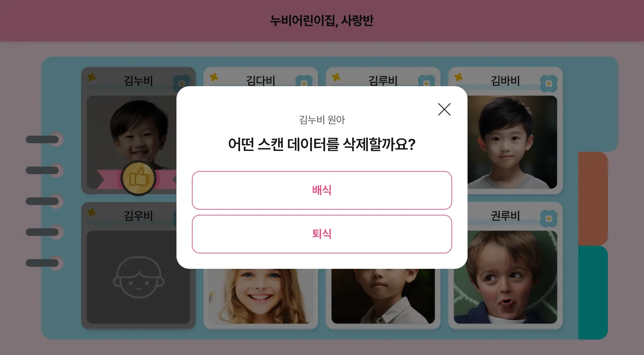Image resolution: width=644 pixels, height=355 pixels.
Task: Click the yellow star icon on 김우비's card
Action: (x=91, y=212)
